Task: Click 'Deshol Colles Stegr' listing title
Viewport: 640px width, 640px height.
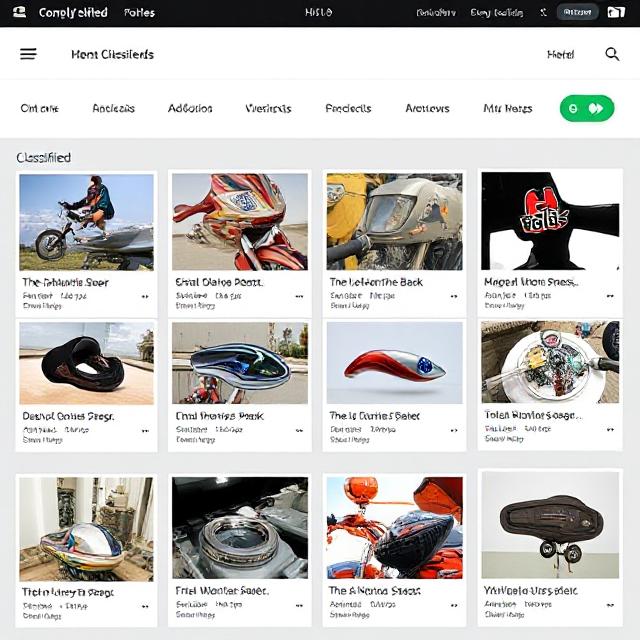Action: point(68,416)
